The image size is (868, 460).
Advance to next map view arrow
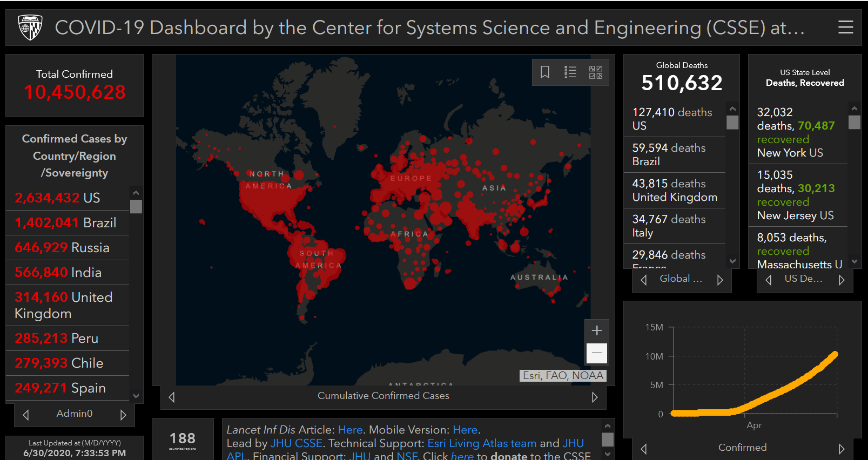[x=595, y=397]
